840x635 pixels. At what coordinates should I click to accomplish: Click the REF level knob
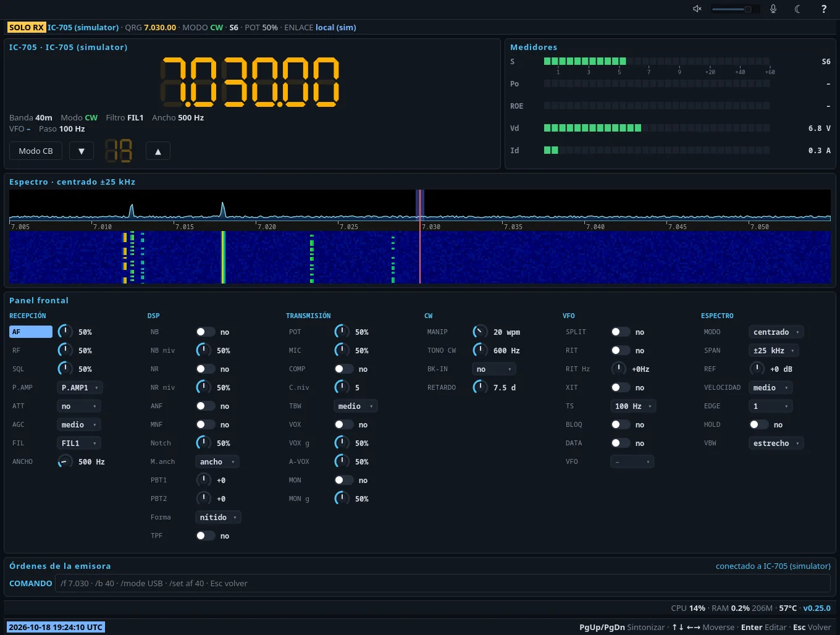[757, 369]
